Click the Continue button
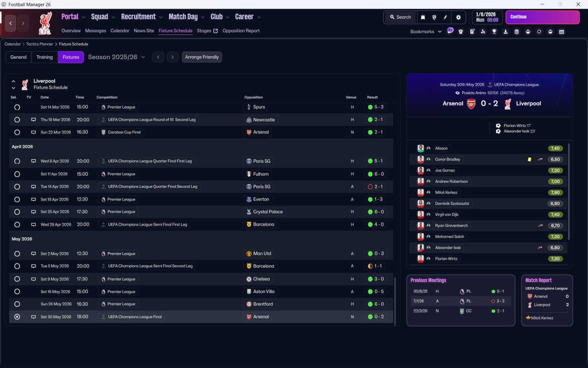Viewport: 588px width, 368px height. coord(543,17)
